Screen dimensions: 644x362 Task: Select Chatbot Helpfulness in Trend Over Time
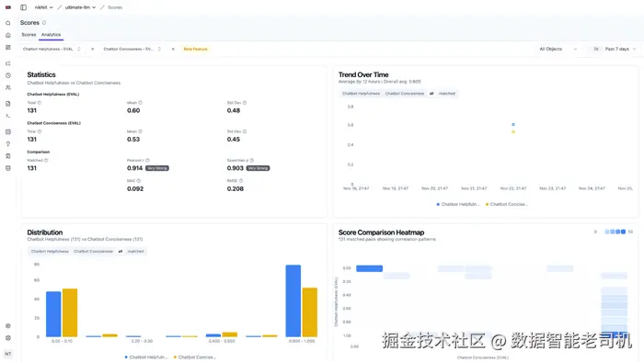361,94
